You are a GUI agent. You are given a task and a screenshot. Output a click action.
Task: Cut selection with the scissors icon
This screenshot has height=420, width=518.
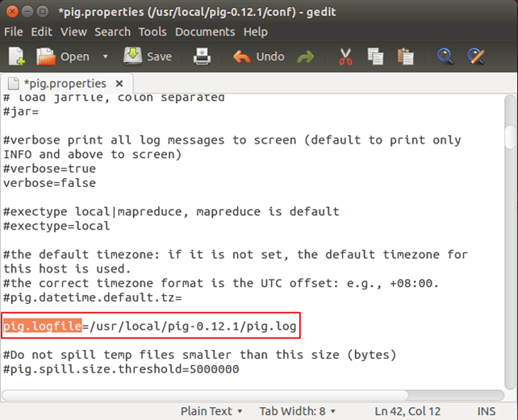346,56
